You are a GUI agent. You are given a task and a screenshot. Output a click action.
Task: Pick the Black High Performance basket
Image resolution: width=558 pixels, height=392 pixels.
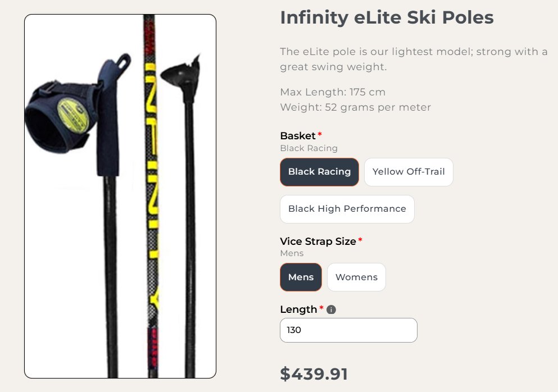pos(347,209)
